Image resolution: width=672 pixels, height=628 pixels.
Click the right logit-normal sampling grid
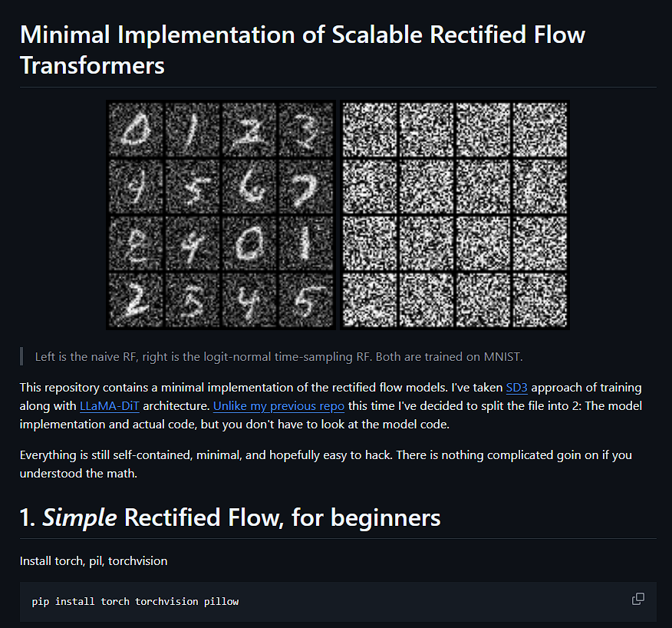click(455, 215)
